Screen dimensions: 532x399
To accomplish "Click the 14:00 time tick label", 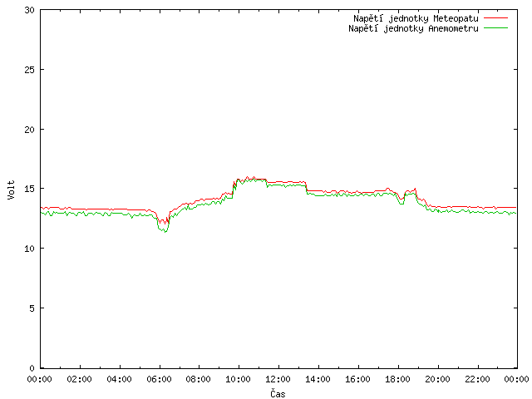I will [318, 379].
